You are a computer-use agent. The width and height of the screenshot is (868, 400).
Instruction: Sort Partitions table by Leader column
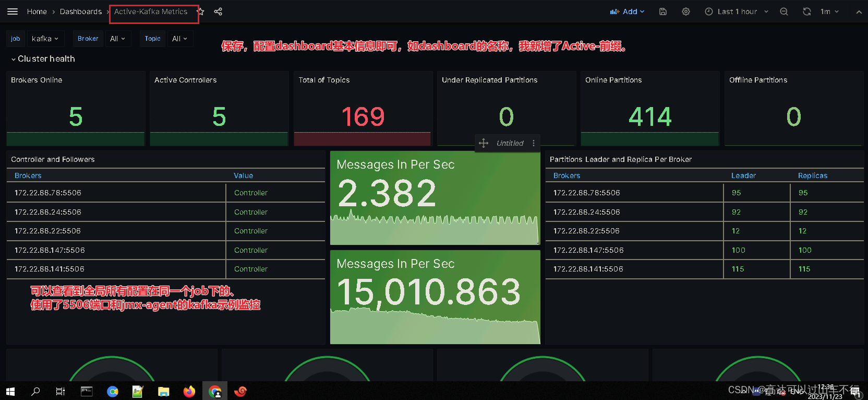(x=743, y=175)
